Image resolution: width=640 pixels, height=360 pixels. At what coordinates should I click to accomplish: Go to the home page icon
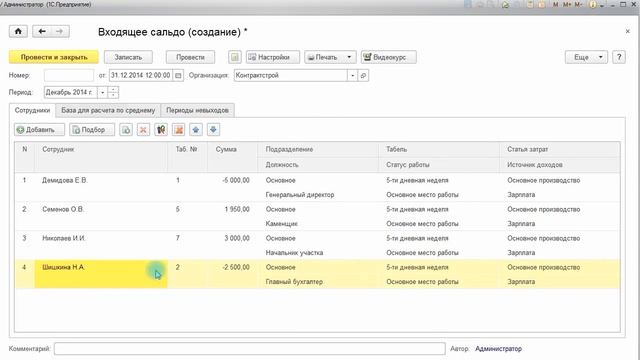point(18,31)
